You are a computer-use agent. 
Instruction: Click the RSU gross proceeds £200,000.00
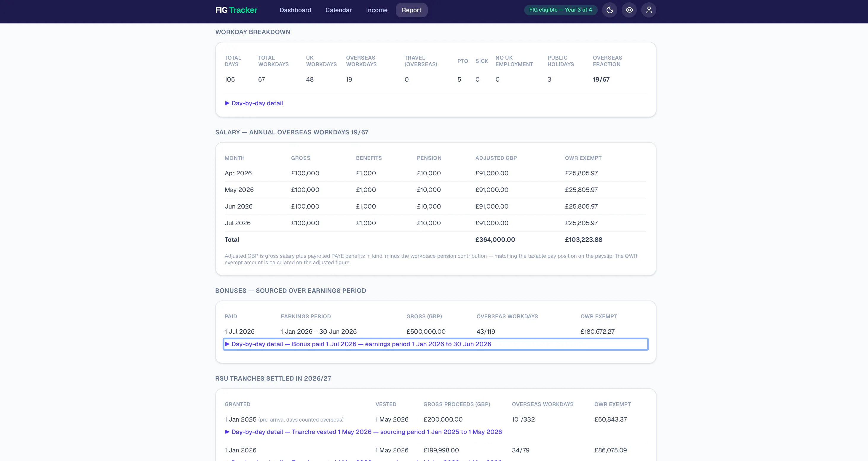pos(443,419)
